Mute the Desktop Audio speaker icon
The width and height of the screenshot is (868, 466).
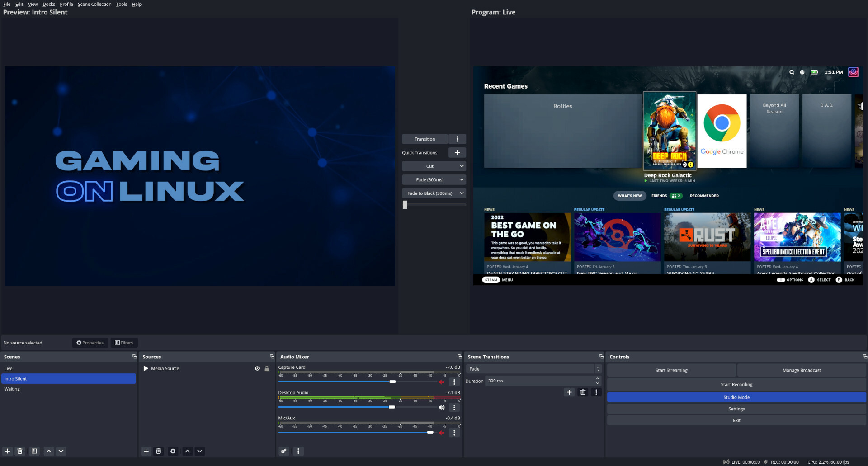coord(442,407)
